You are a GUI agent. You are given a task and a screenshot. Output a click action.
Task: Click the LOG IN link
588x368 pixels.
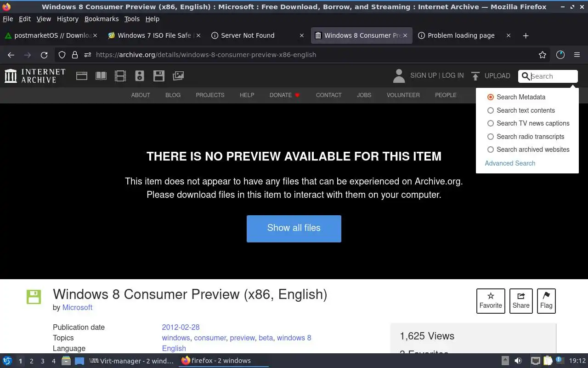tap(453, 75)
